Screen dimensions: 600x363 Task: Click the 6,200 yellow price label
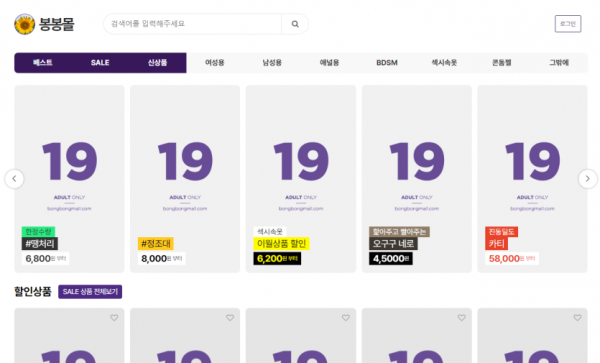[277, 259]
